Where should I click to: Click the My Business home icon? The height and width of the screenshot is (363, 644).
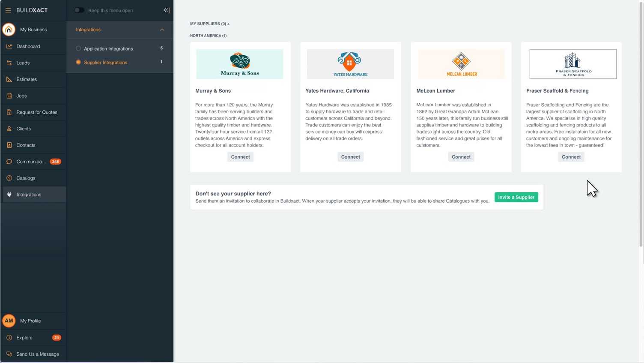(x=9, y=30)
